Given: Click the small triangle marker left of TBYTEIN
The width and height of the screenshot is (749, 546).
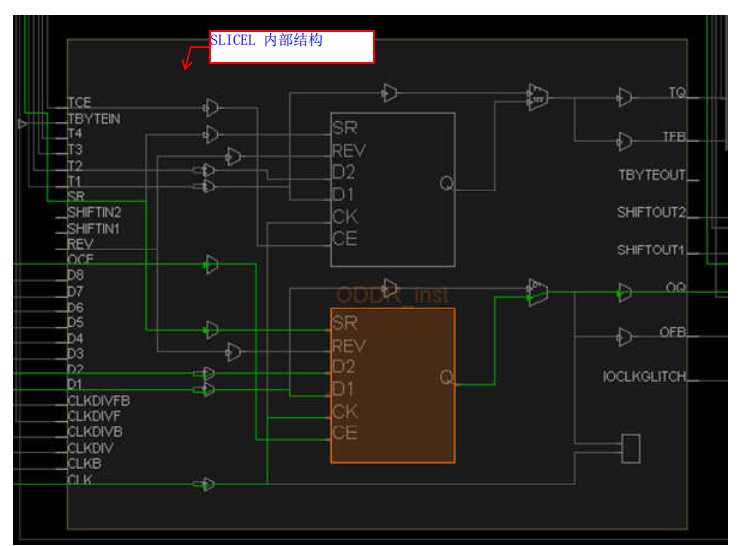Looking at the screenshot, I should [x=22, y=124].
